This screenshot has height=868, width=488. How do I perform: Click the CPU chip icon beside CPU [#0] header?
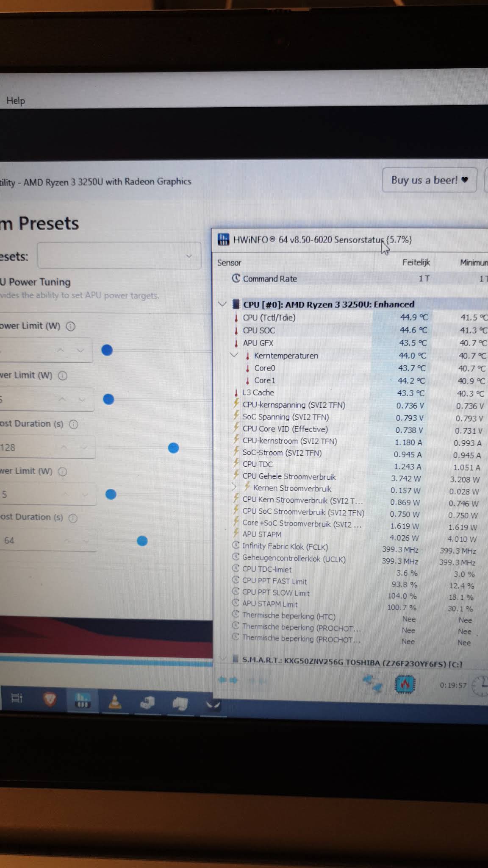pyautogui.click(x=236, y=304)
